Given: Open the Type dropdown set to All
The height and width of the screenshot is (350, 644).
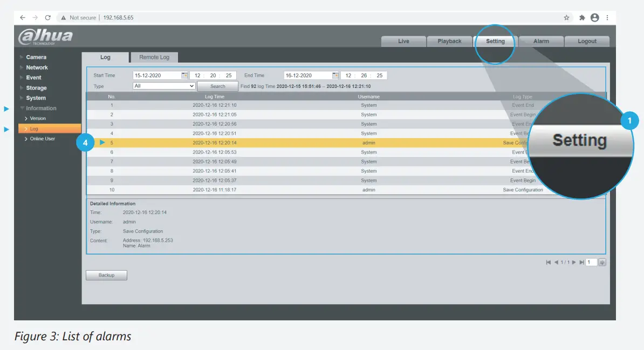Looking at the screenshot, I should pos(164,86).
